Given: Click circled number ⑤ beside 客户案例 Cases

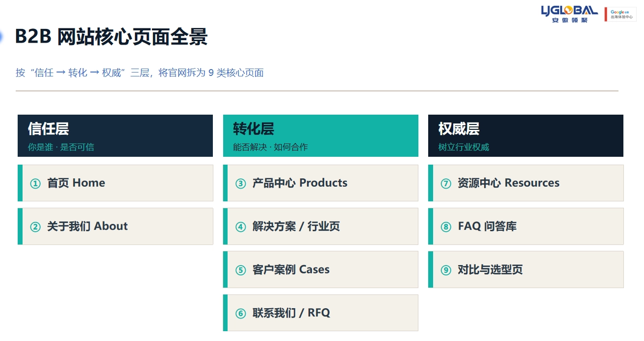Looking at the screenshot, I should point(240,270).
